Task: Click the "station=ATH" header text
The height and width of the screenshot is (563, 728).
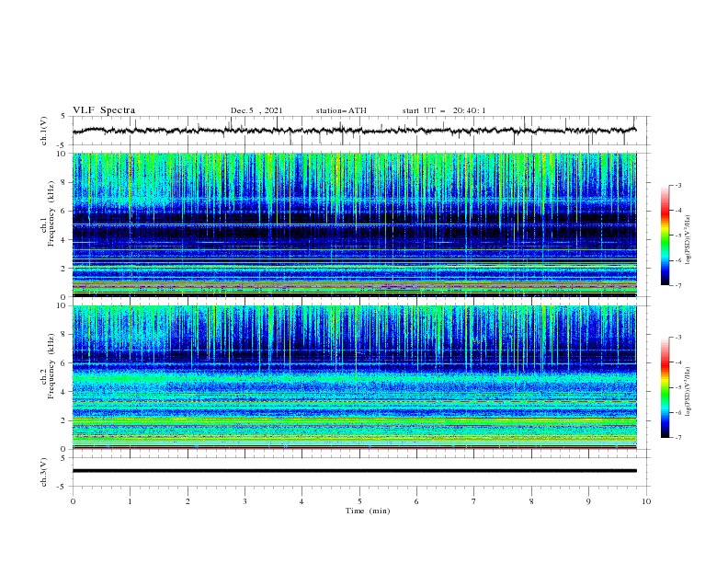Action: (x=341, y=110)
